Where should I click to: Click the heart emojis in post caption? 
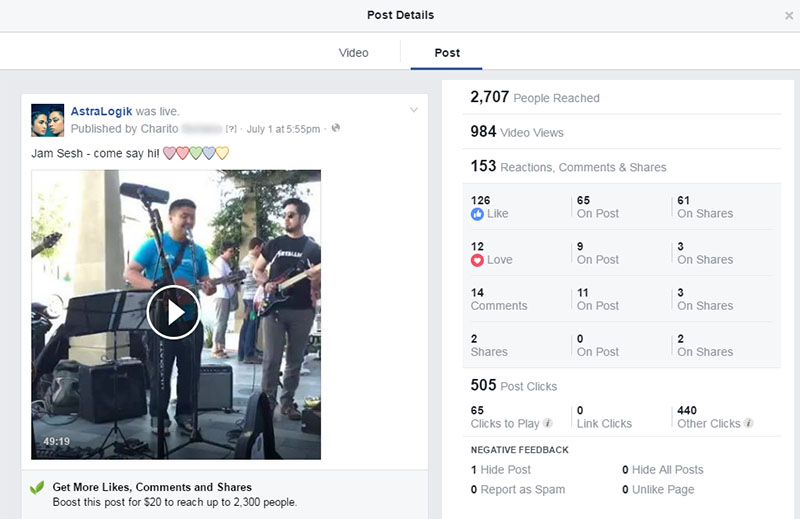[196, 153]
